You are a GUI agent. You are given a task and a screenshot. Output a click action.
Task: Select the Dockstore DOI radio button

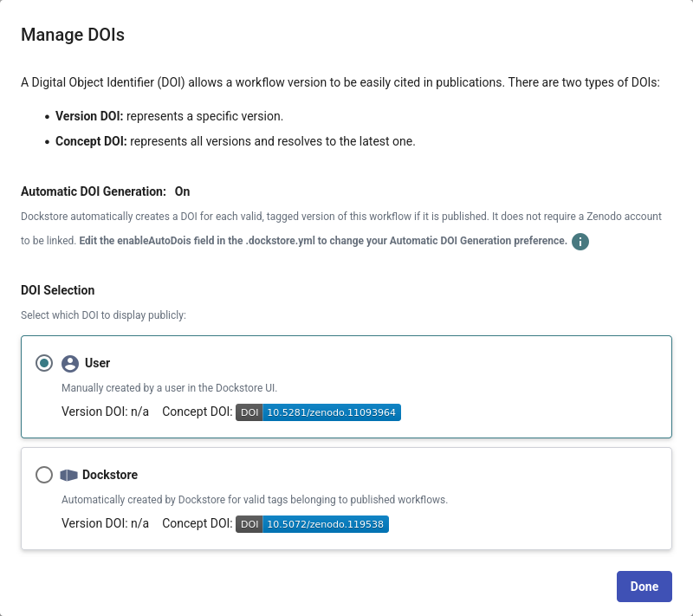pyautogui.click(x=44, y=476)
